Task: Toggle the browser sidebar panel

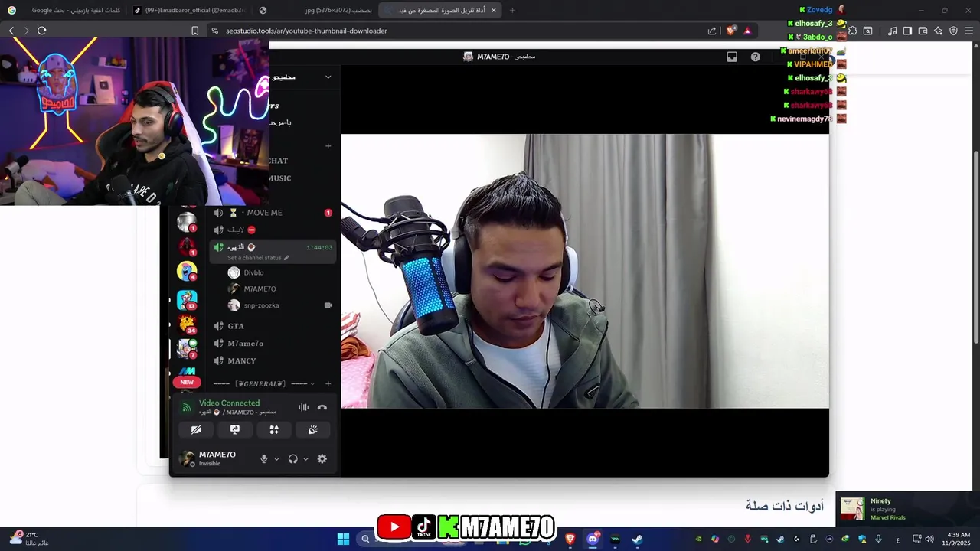Action: click(x=907, y=31)
